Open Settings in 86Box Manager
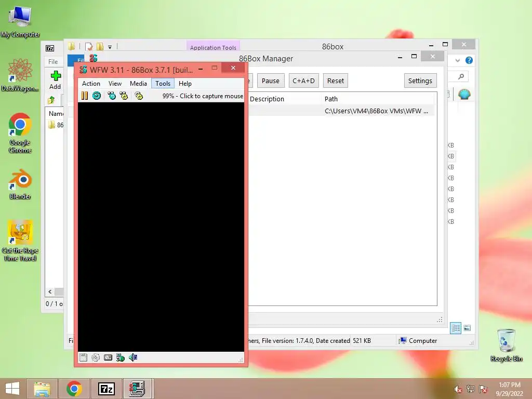Screen dimensions: 532x399 click(420, 81)
